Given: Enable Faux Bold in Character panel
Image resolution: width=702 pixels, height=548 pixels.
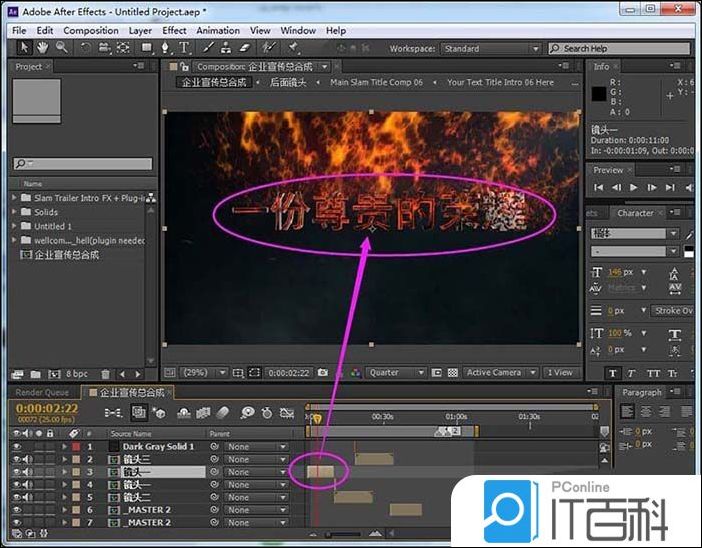Looking at the screenshot, I should (x=612, y=373).
